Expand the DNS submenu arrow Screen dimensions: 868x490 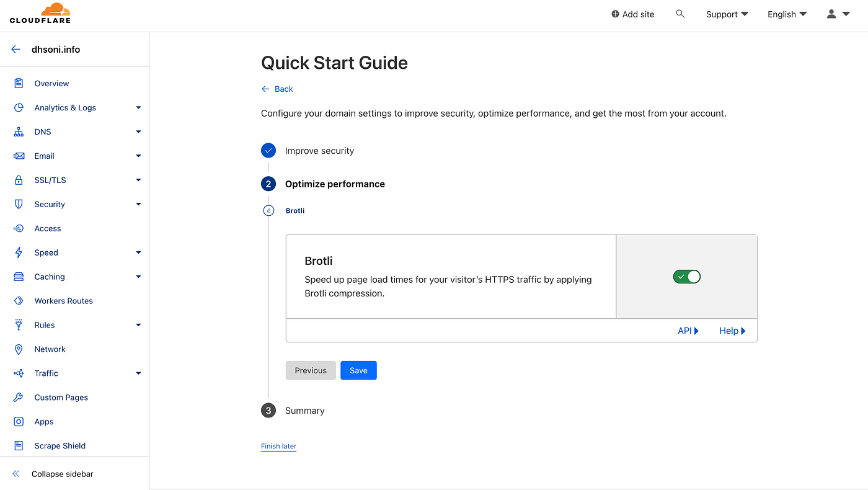point(138,131)
